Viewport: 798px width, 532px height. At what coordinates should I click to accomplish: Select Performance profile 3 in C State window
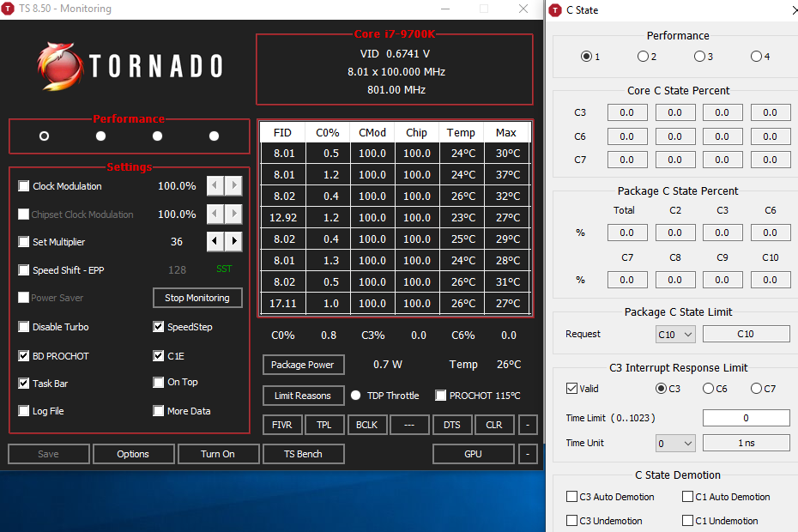[x=699, y=57]
